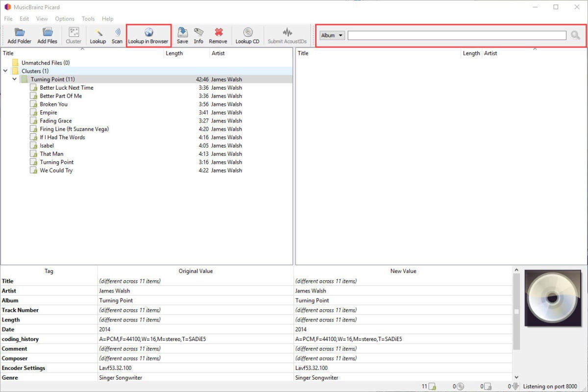
Task: Click Date original value 2014
Action: coord(105,329)
